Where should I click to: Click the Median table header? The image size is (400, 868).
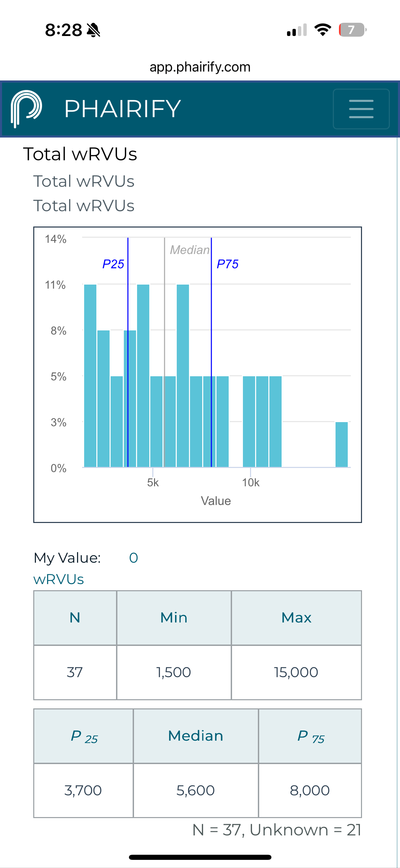[x=196, y=736]
